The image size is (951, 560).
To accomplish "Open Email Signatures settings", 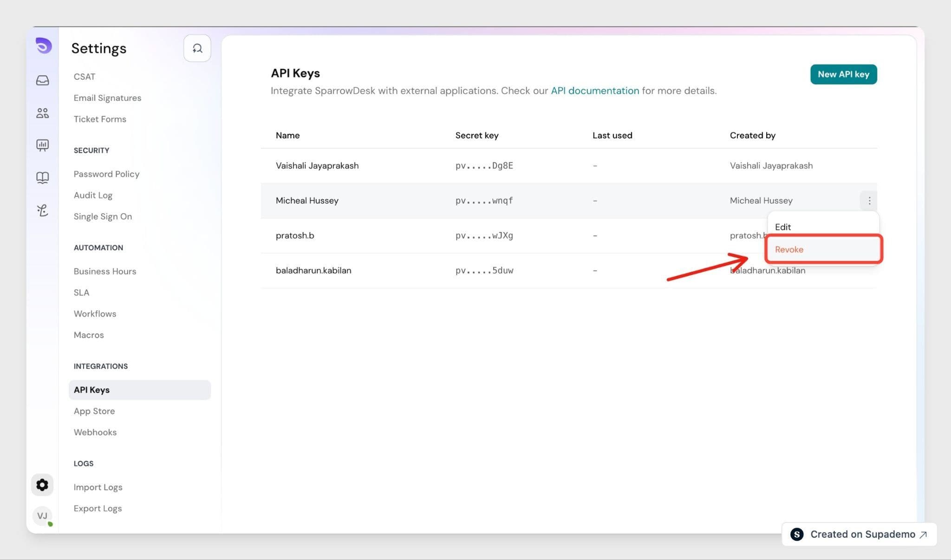I will 107,98.
